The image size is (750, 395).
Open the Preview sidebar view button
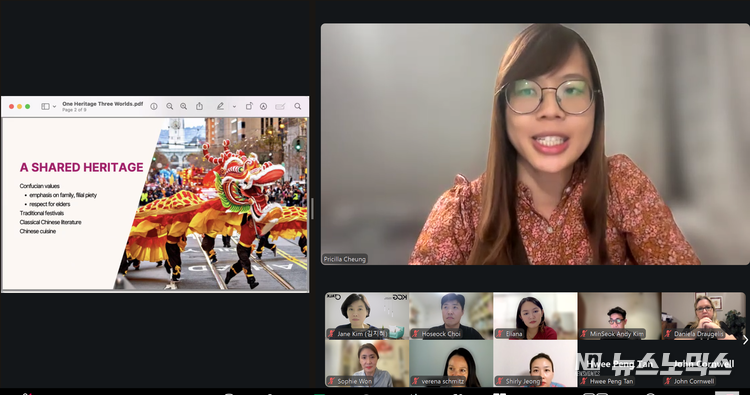[45, 106]
